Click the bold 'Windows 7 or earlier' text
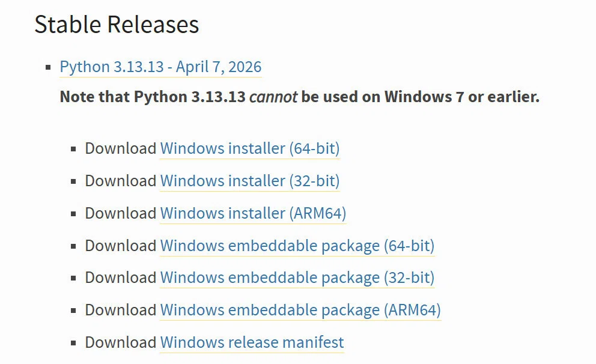The width and height of the screenshot is (596, 364). coord(462,97)
